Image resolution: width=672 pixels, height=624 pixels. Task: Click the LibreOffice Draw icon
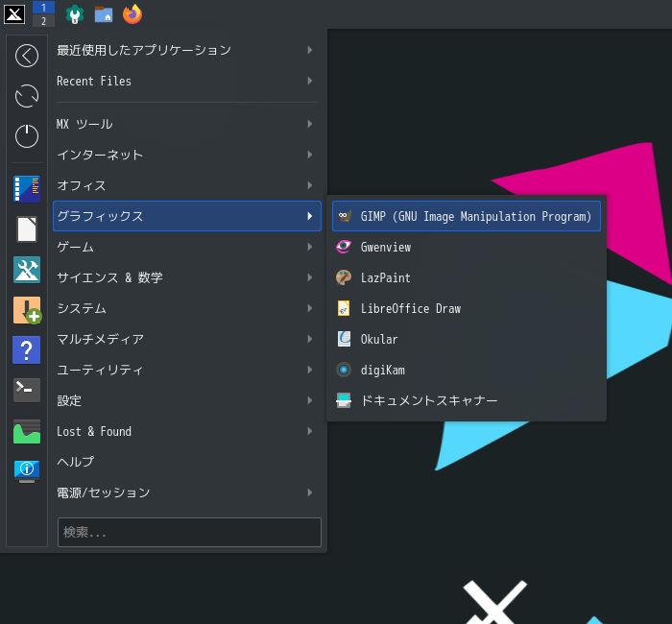click(x=344, y=308)
